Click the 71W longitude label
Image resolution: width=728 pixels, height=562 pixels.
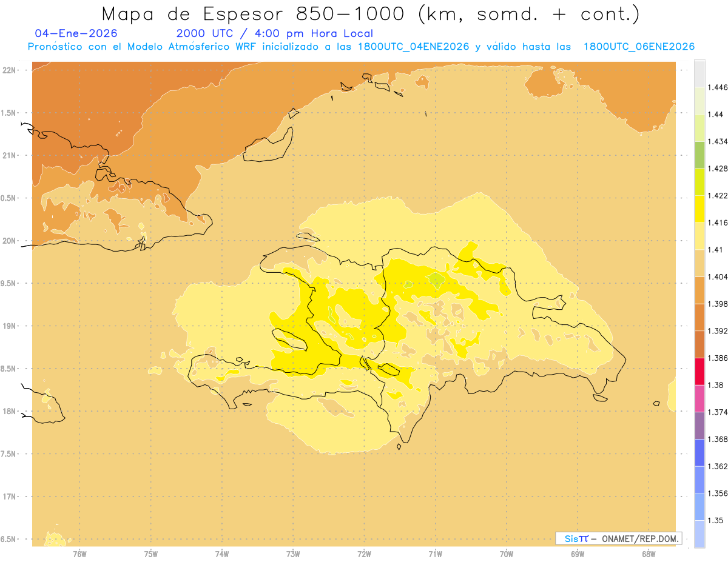coord(435,554)
